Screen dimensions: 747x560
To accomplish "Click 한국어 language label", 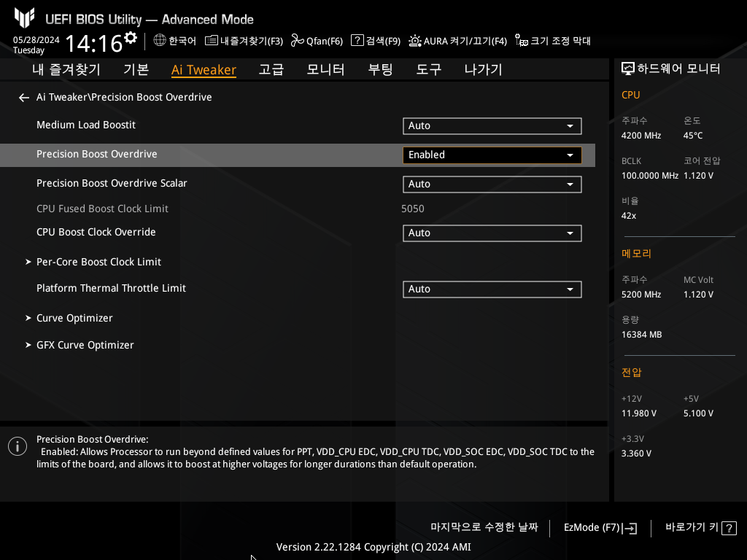I will click(182, 41).
